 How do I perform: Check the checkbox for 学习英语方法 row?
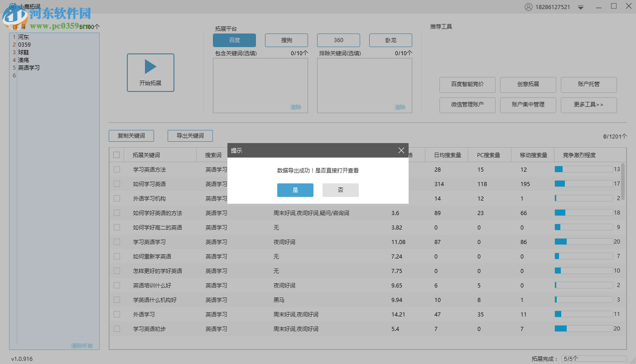[116, 169]
